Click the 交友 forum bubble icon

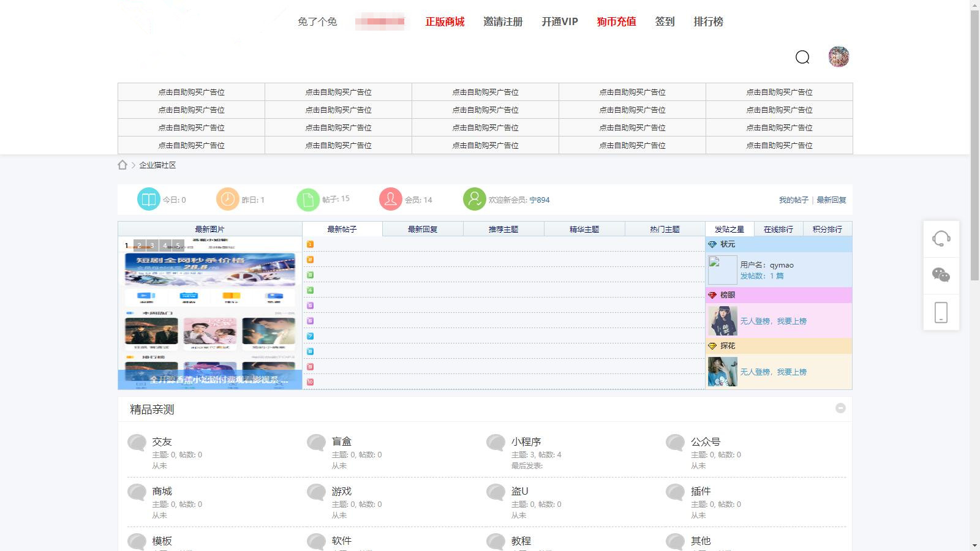(x=137, y=443)
